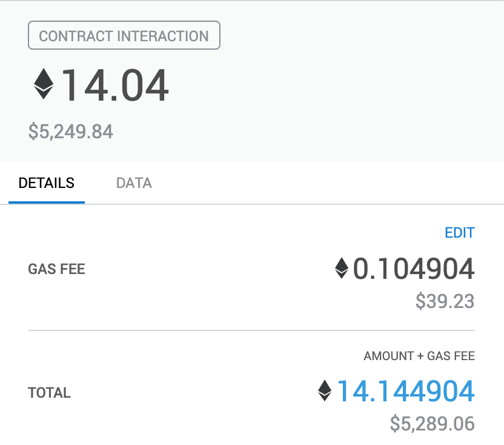The image size is (504, 445).
Task: Click empty gray header area right of 14.04
Action: tap(339, 85)
